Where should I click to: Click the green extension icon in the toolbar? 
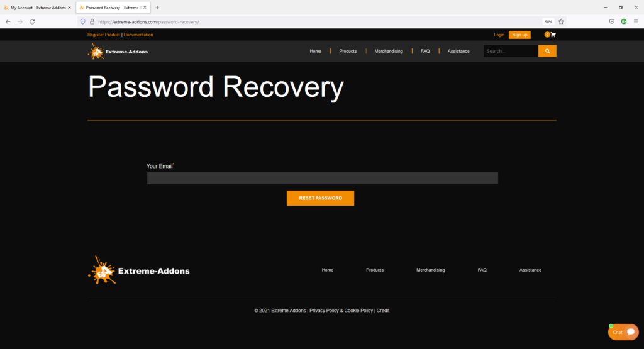click(624, 22)
